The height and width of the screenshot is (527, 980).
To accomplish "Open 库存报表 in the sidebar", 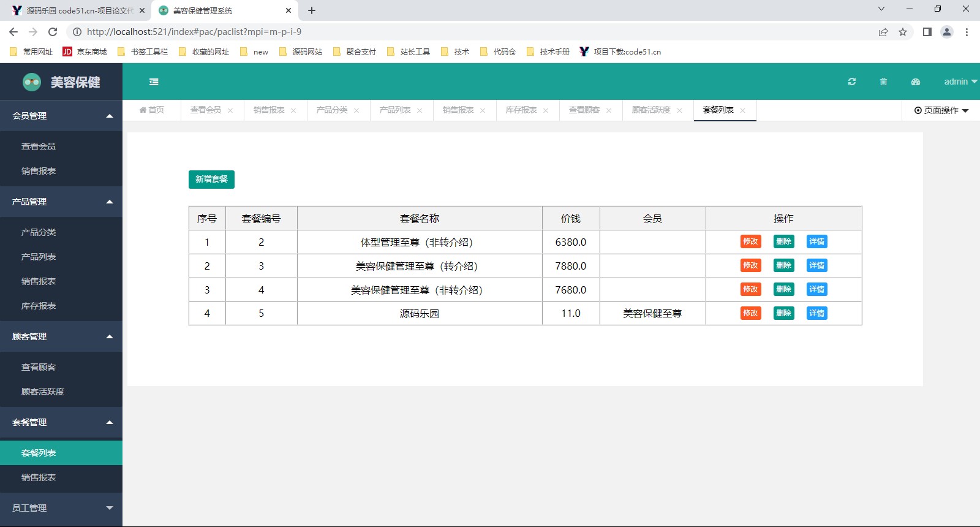I will click(x=61, y=306).
